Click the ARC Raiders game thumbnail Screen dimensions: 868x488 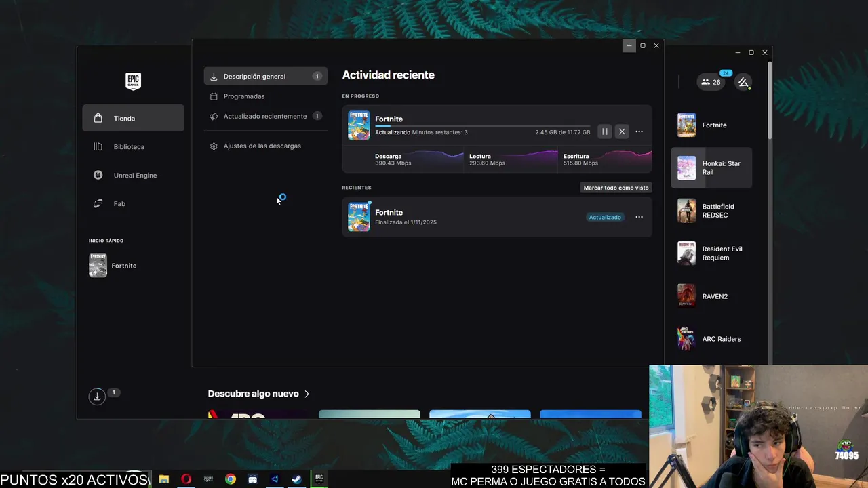point(686,338)
